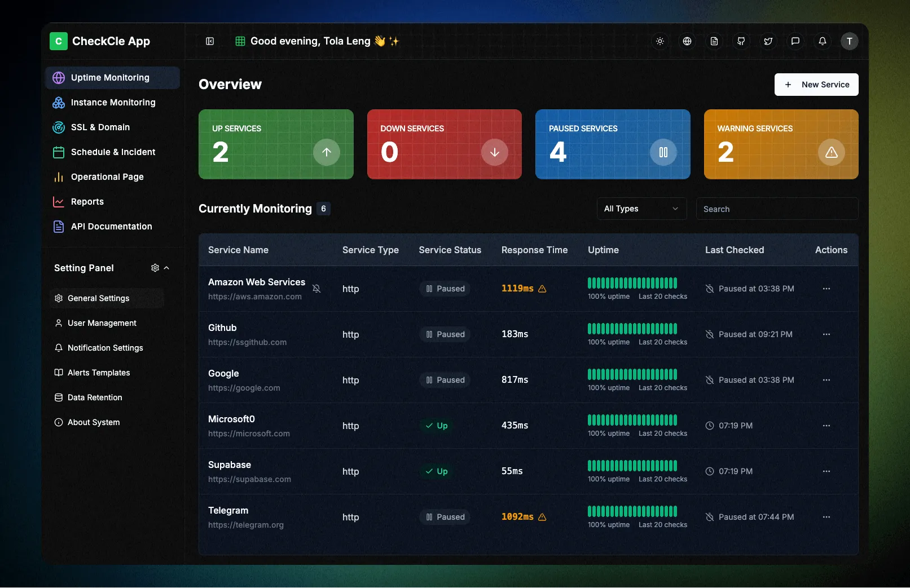Click the uptime bar for Amazon Web Services
Viewport: 910px width, 588px height.
tap(632, 283)
